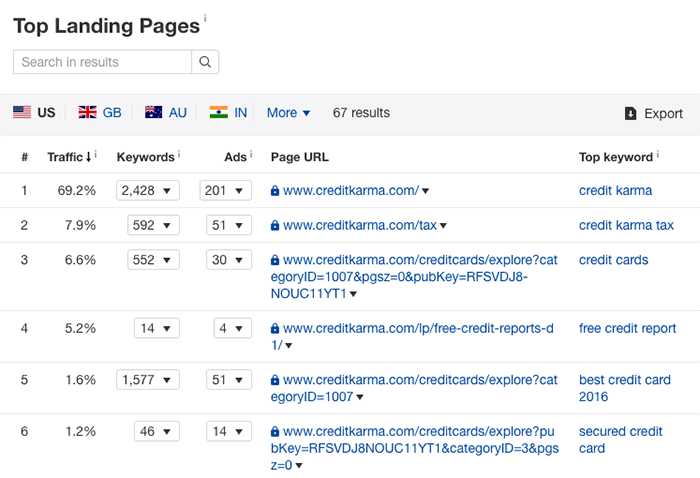Expand the 2,428 keywords dropdown

coord(148,191)
